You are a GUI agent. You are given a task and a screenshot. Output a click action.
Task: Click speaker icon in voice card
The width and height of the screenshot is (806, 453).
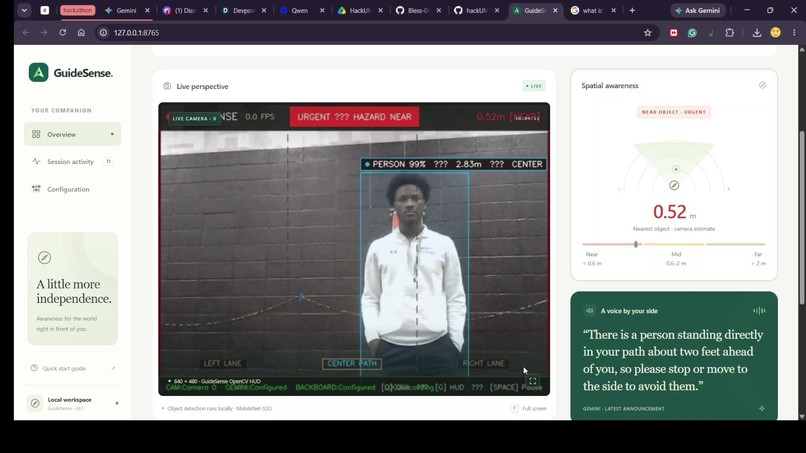[x=590, y=311]
